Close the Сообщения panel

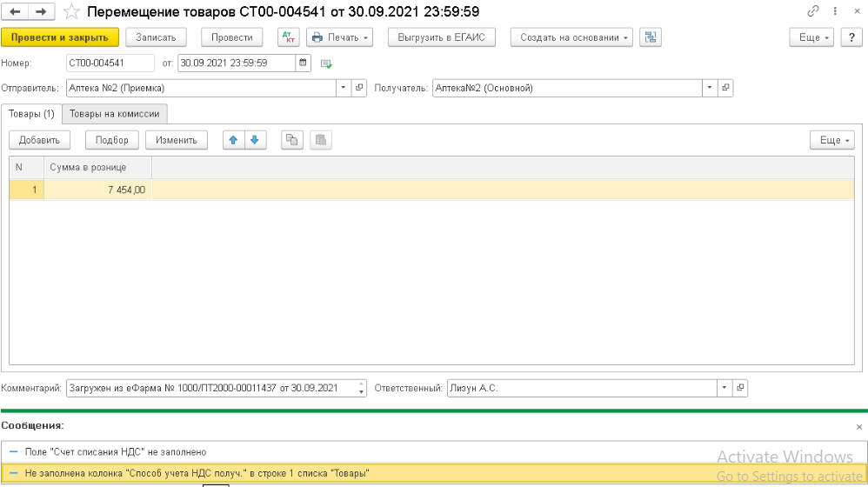859,426
